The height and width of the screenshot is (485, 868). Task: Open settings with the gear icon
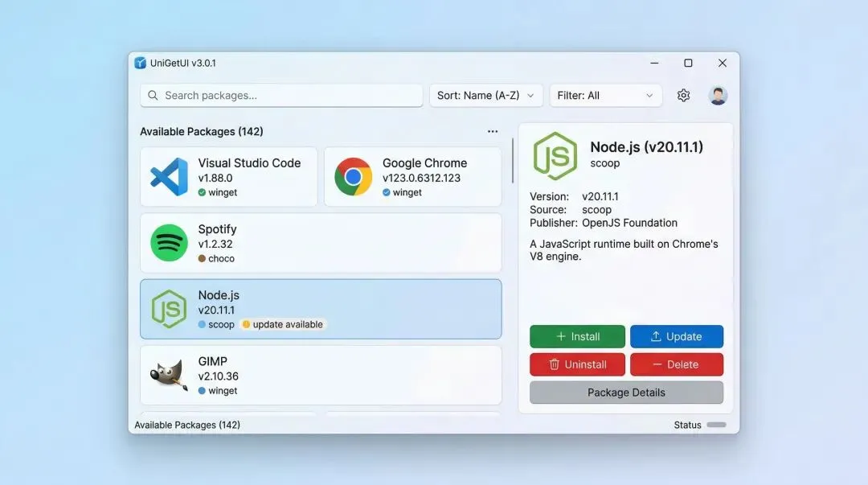click(x=684, y=96)
